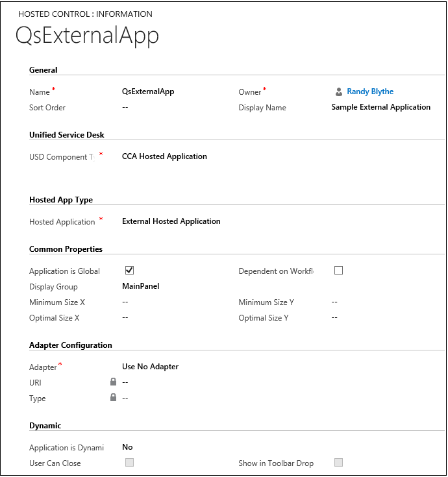Toggle the Show in Toolbar Drop checkbox

click(338, 462)
